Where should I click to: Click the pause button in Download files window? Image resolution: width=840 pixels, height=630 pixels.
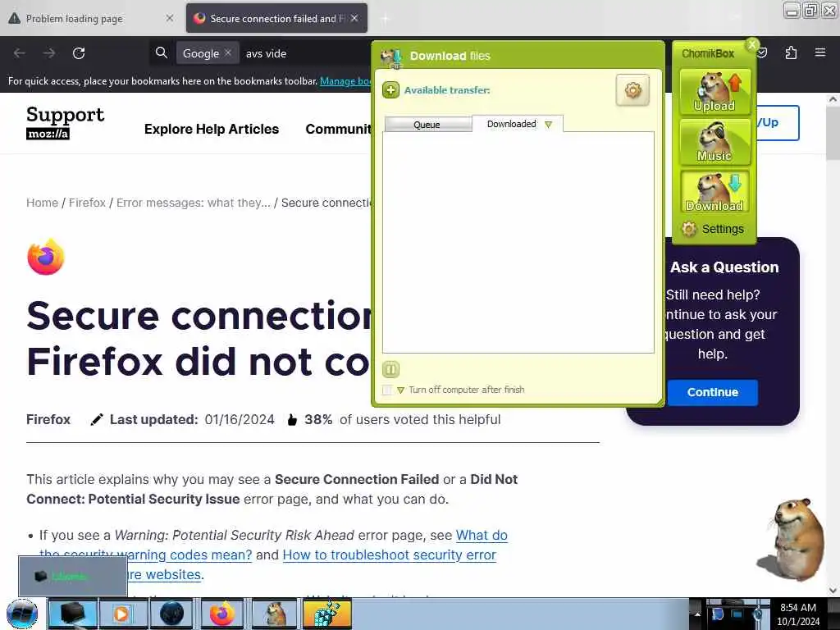point(390,369)
